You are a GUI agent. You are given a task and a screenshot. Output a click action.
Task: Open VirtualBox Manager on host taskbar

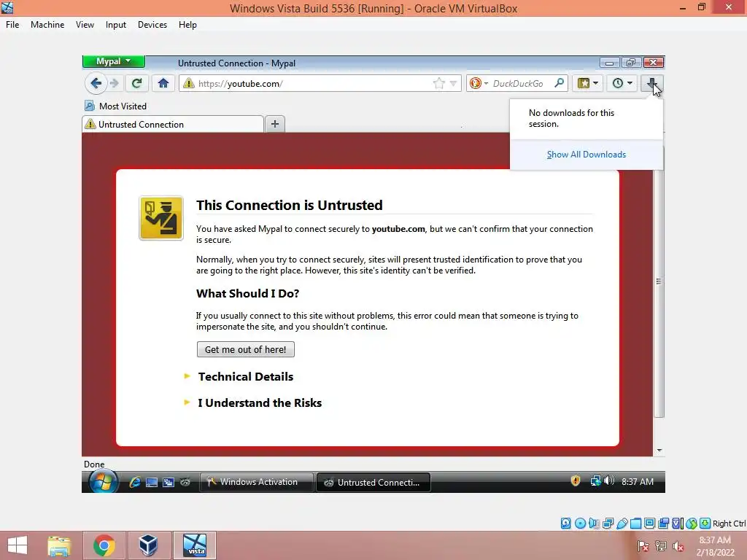point(148,545)
